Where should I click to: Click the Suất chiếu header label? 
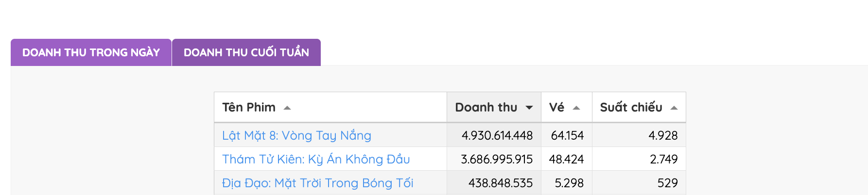coord(631,107)
